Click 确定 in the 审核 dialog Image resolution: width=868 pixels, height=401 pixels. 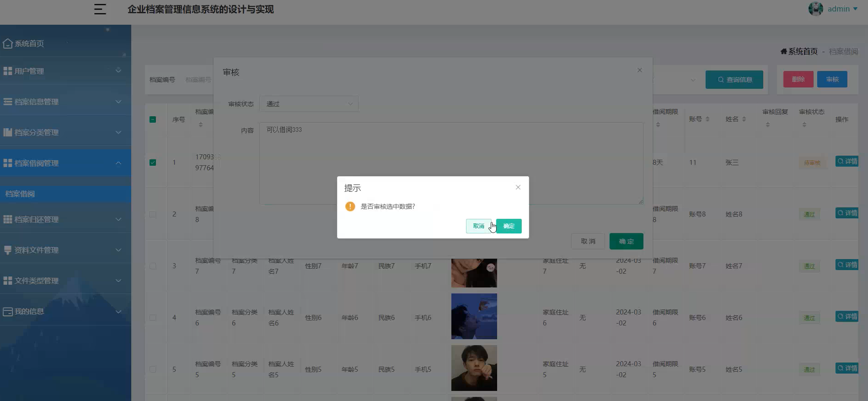coord(627,241)
